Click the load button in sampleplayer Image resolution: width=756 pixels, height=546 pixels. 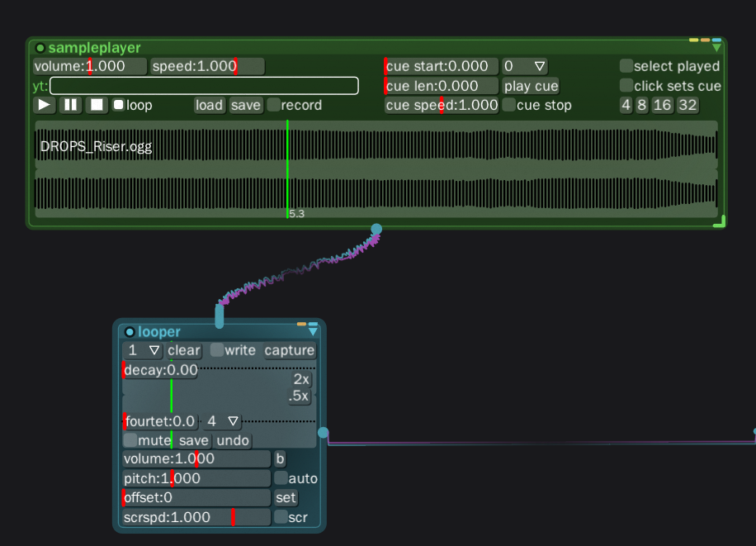(209, 105)
